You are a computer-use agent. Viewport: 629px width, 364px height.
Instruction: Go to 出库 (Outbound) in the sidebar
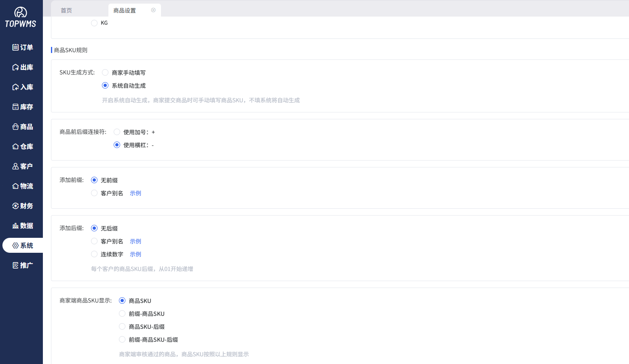[x=15, y=67]
